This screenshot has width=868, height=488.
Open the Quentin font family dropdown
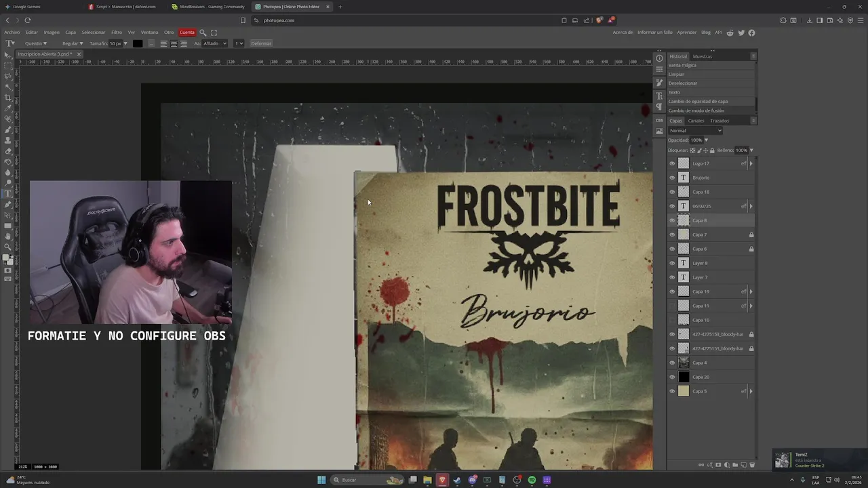point(35,43)
